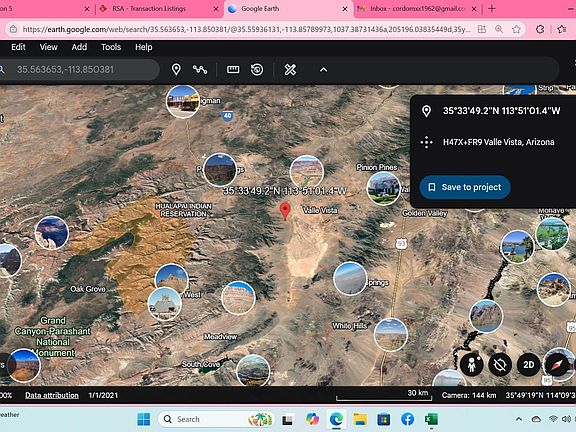Click Grand Canyon-Parashant National Monument label

coord(53,336)
